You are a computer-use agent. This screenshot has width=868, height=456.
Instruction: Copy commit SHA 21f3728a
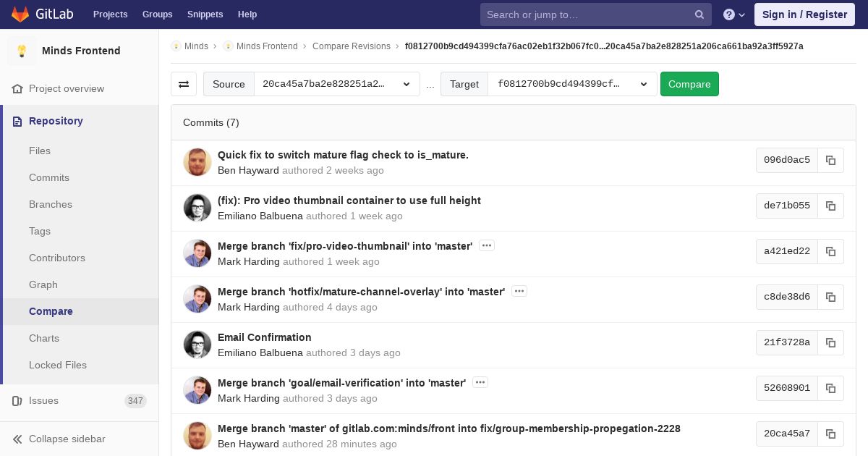(830, 342)
